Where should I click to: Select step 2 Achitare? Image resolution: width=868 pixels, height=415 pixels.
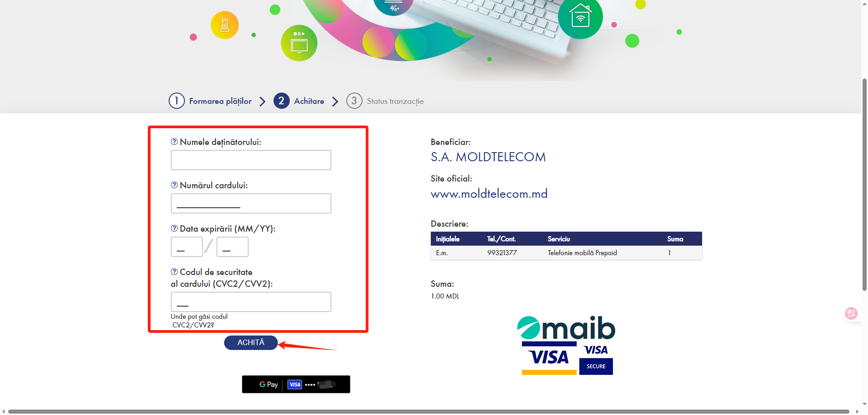tap(299, 101)
